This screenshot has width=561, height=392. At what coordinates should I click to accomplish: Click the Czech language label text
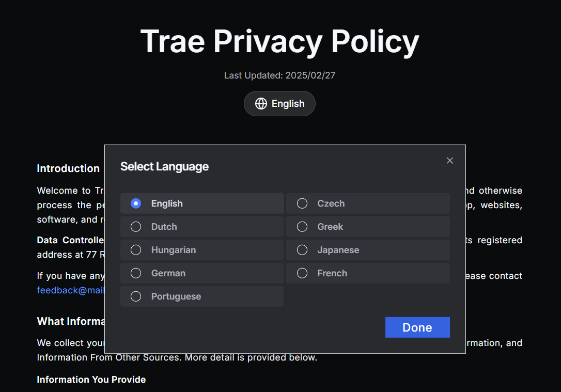[331, 203]
